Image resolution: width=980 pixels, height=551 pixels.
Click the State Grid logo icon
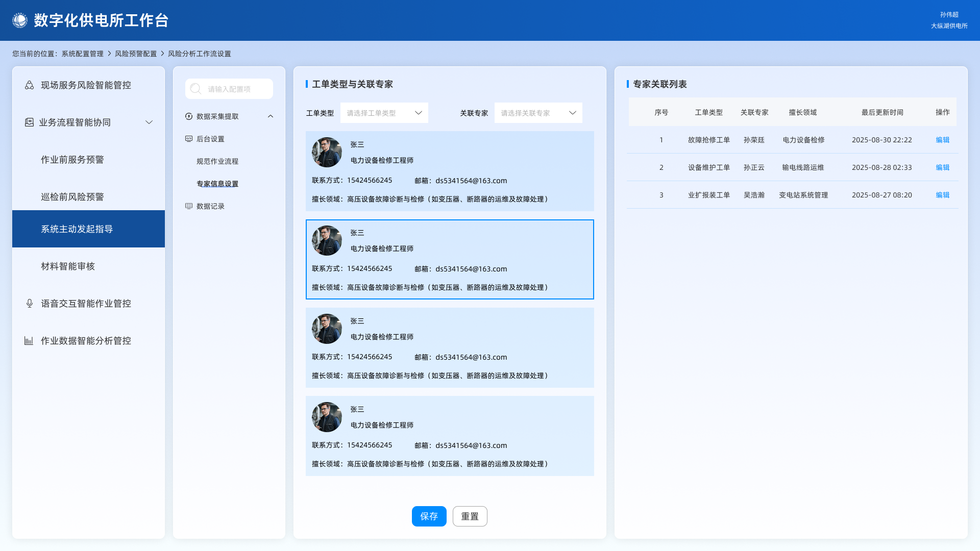click(20, 20)
